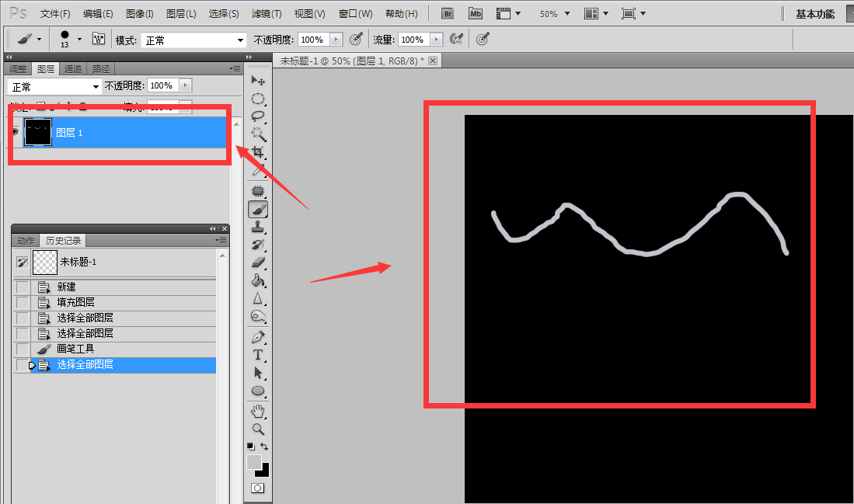Select the Sponge/Dodge tool
Screen dimensions: 854x504
pyautogui.click(x=258, y=316)
